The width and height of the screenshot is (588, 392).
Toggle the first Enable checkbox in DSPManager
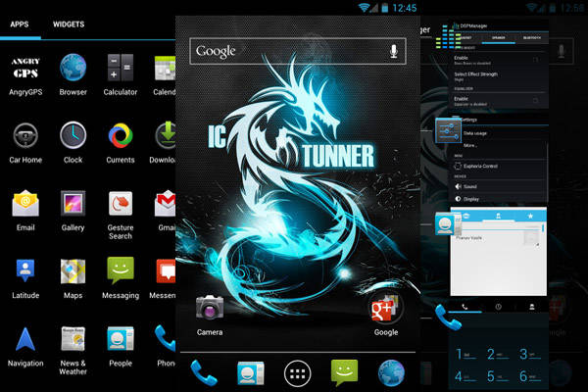coord(535,60)
